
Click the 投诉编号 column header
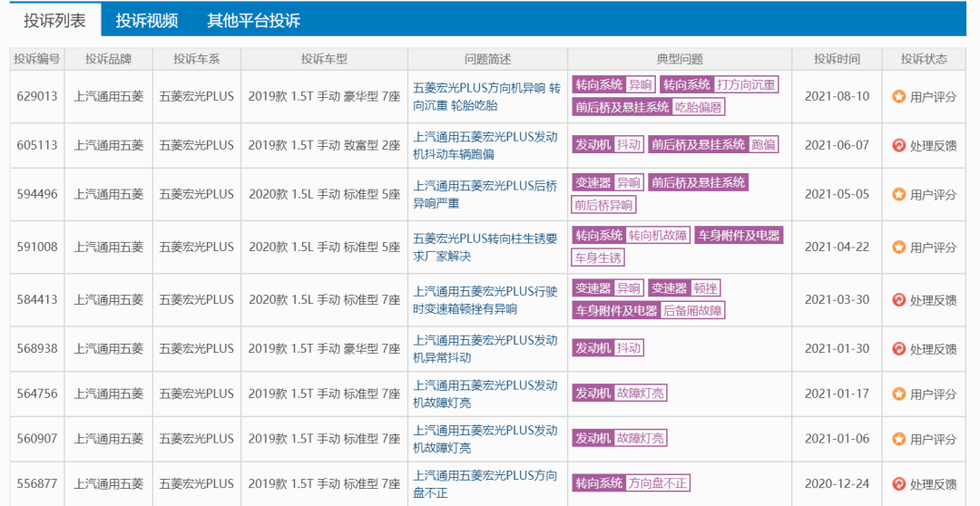coord(37,59)
